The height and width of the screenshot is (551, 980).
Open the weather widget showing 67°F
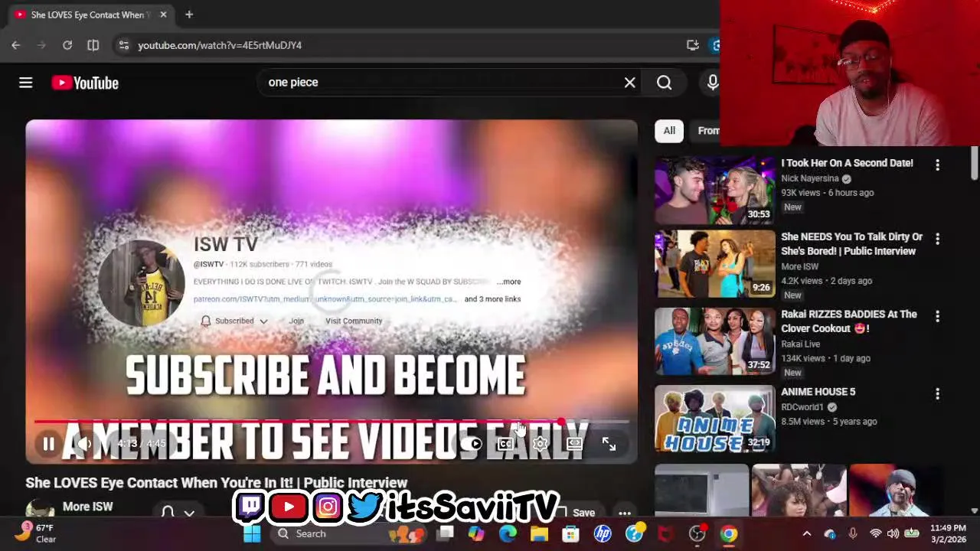point(37,533)
